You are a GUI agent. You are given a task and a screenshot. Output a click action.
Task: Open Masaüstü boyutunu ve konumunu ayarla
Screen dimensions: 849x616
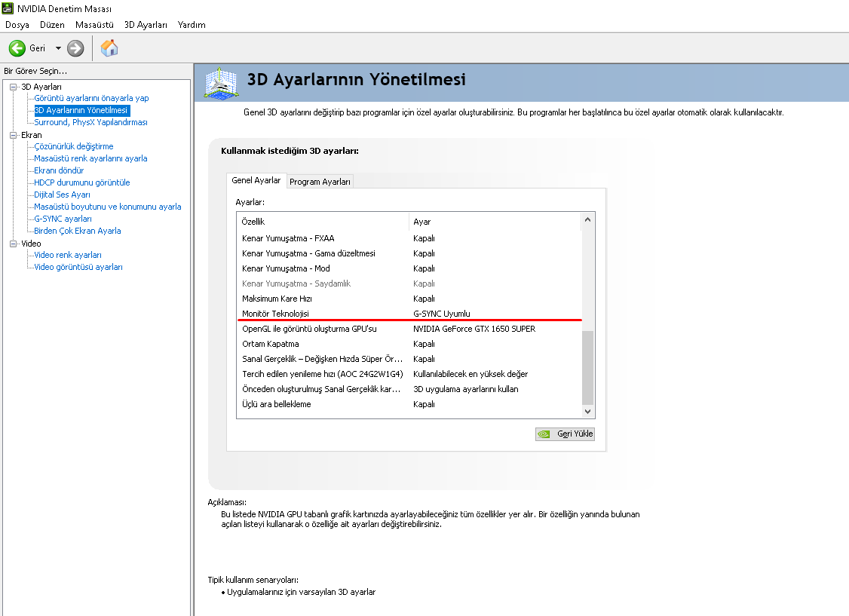coord(108,207)
